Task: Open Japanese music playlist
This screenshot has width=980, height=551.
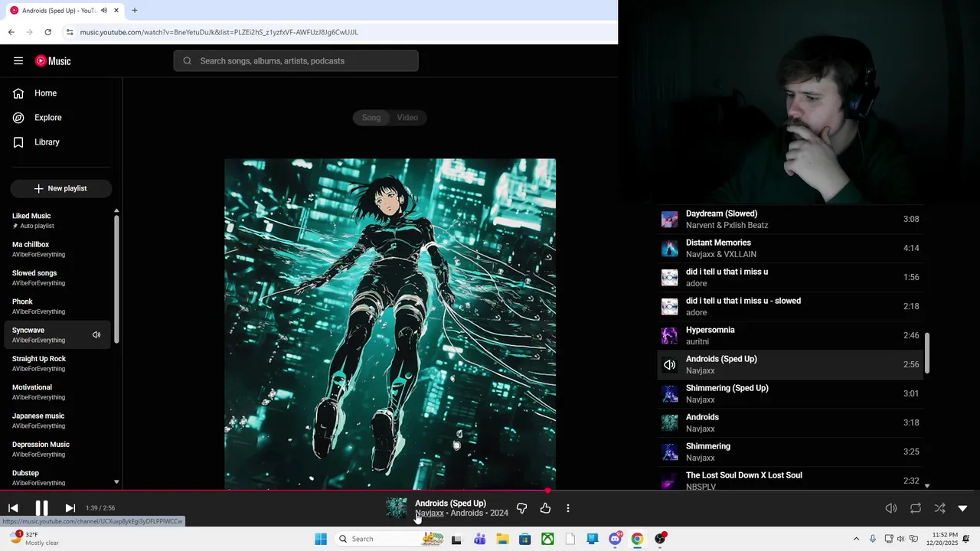Action: [57, 421]
